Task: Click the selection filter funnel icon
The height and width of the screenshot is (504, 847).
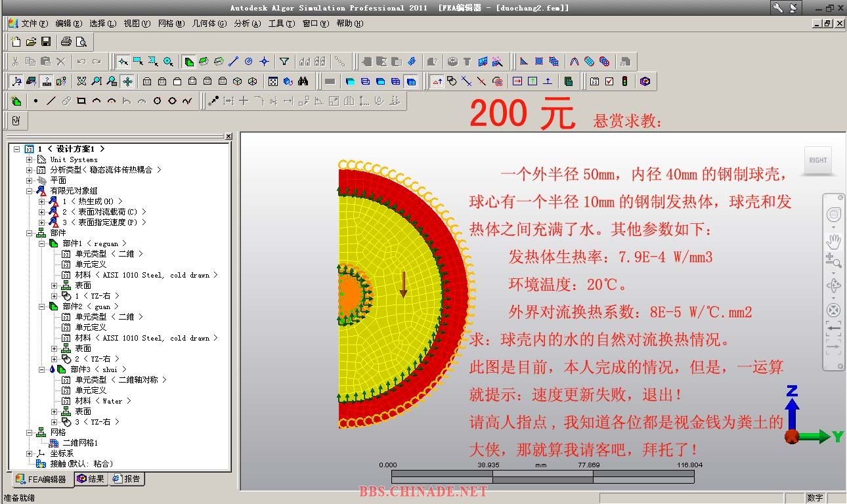Action: tap(284, 62)
